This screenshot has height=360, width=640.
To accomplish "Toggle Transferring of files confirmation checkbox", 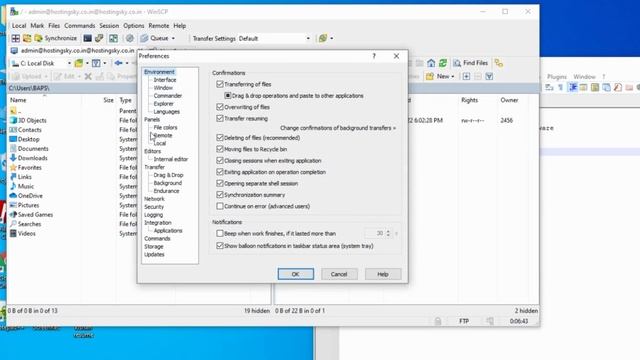I will click(x=220, y=84).
